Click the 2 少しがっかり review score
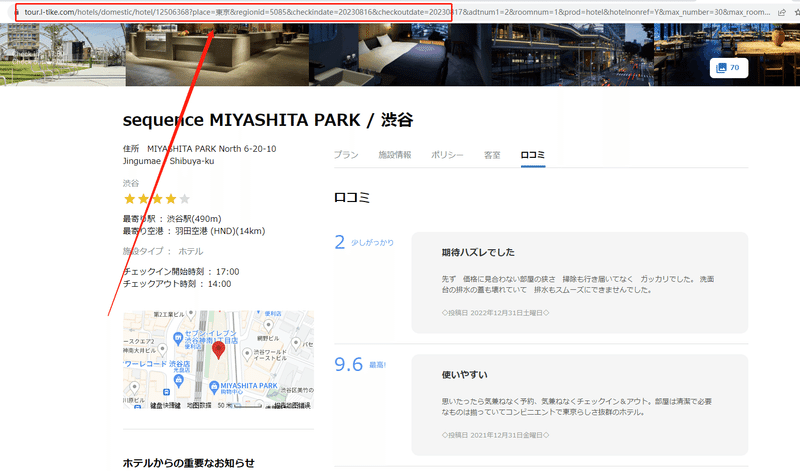The image size is (800, 471). (x=364, y=242)
